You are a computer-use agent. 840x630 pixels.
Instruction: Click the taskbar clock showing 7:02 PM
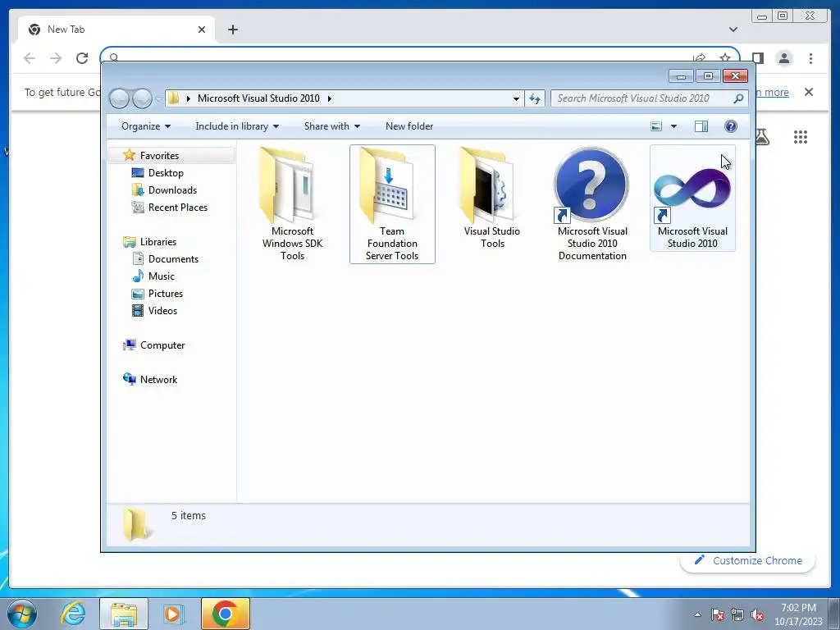click(x=798, y=614)
